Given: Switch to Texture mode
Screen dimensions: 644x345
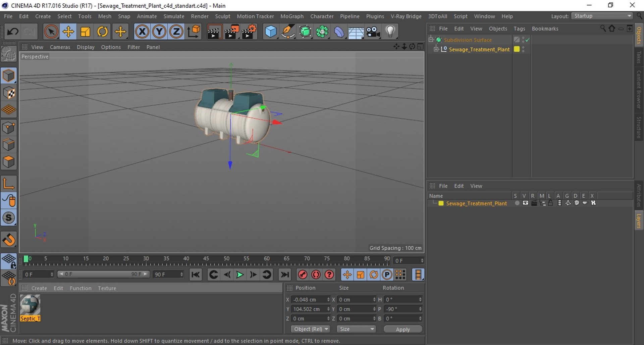Looking at the screenshot, I should (x=9, y=93).
